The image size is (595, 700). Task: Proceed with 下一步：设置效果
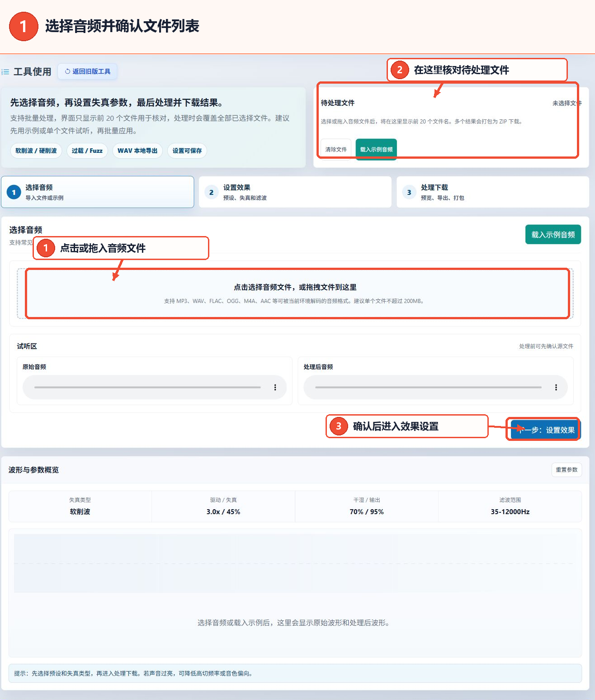point(546,430)
